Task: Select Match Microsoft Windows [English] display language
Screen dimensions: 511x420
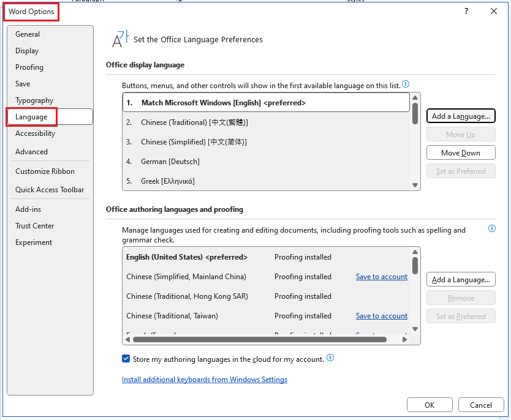Action: point(267,103)
